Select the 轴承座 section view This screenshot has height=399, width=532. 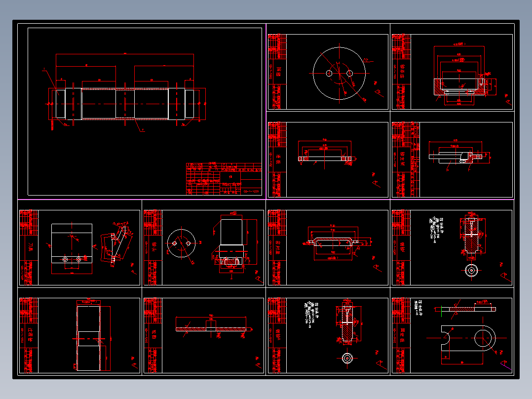click(459, 86)
